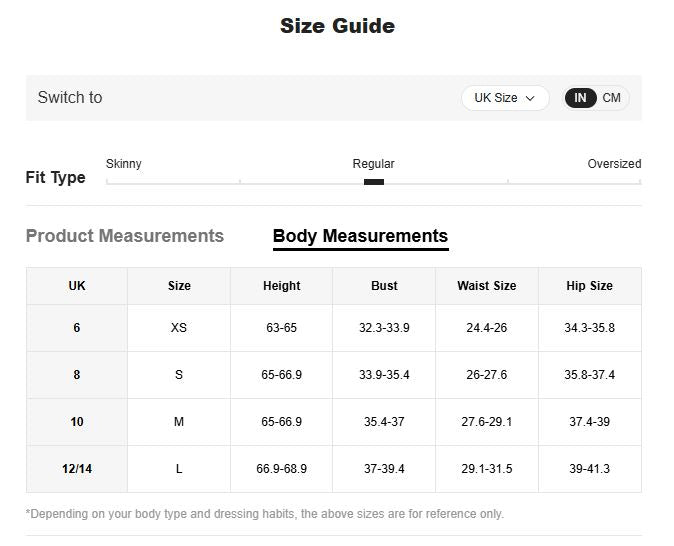Viewport: 674px width, 546px height.
Task: Switch units to CM
Action: (x=611, y=98)
